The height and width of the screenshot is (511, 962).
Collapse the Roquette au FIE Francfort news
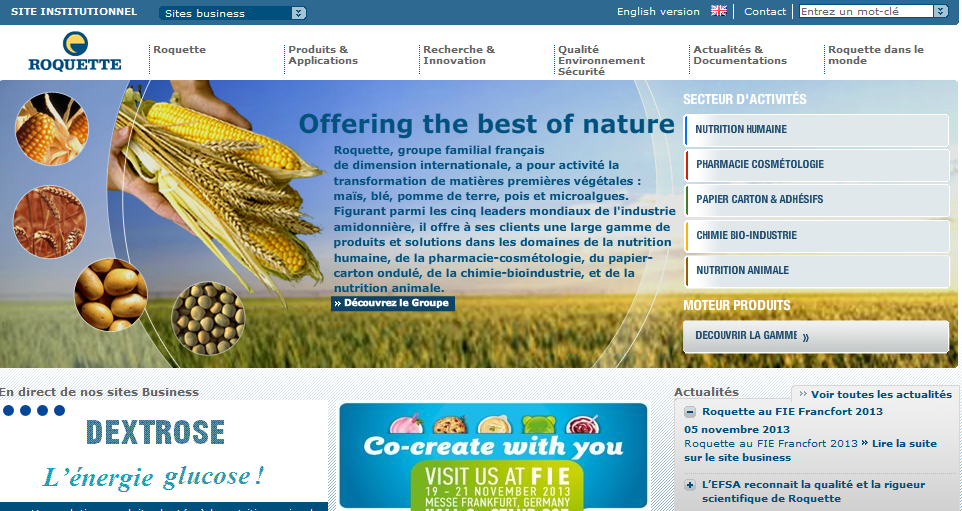(690, 412)
